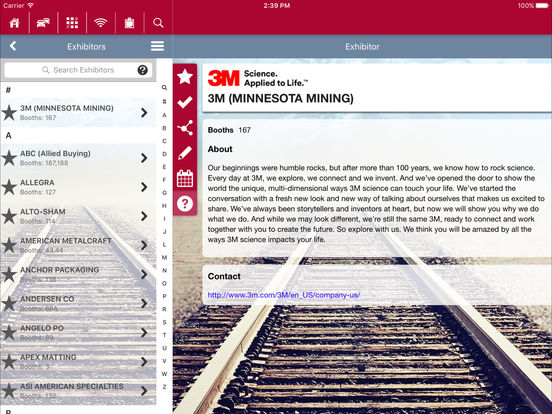
Task: Toggle favorite star for AMERICAN METALCRAFT
Action: click(9, 245)
